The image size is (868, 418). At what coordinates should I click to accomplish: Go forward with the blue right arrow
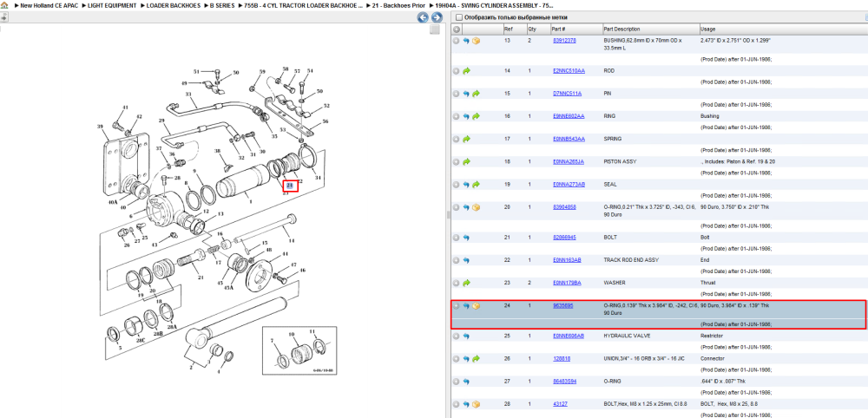(x=436, y=17)
